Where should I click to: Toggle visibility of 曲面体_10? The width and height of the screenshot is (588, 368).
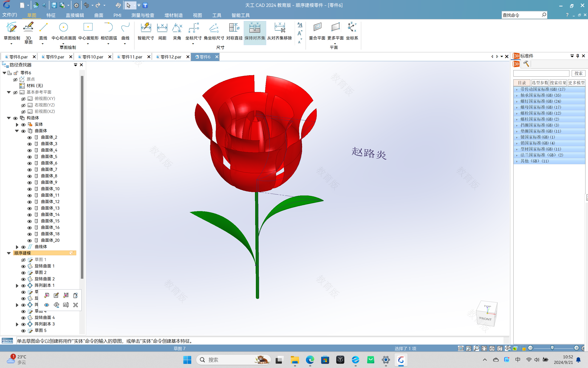tap(29, 189)
